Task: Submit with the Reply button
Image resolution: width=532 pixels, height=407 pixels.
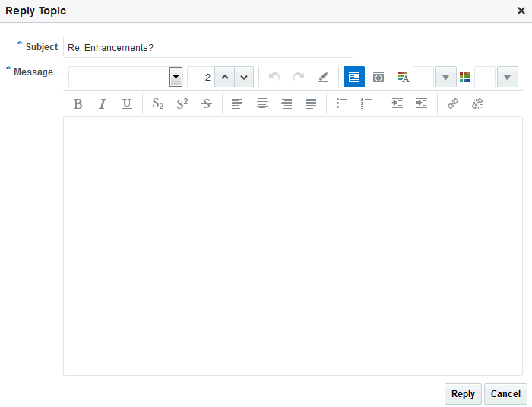Action: coord(463,394)
